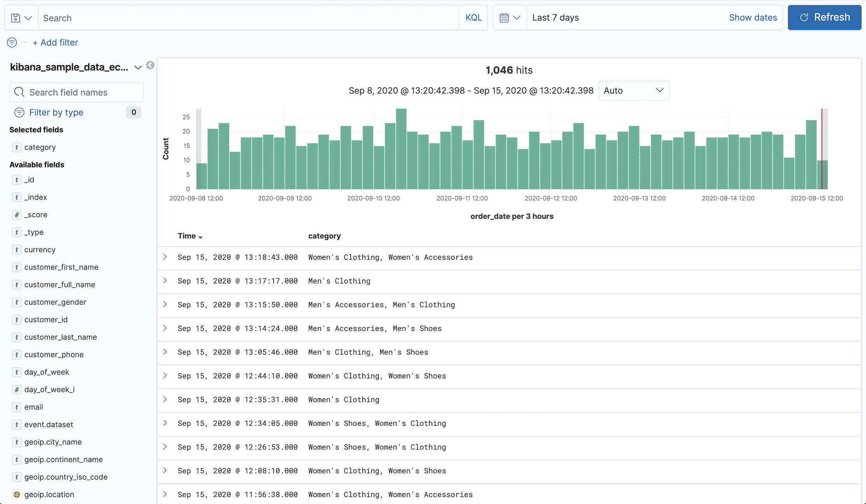Screen dimensions: 866x504
Task: Toggle Filter by type options
Action: coord(56,112)
